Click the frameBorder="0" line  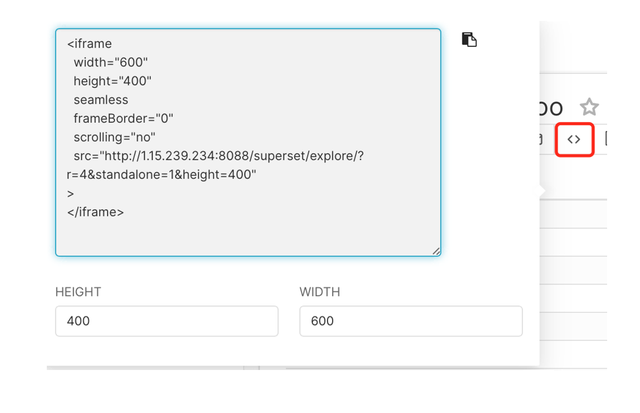[123, 118]
